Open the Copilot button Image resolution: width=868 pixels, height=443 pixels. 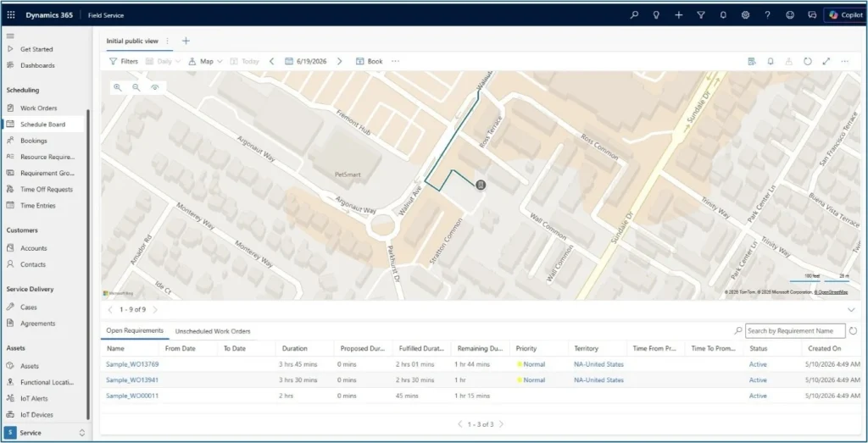[845, 15]
